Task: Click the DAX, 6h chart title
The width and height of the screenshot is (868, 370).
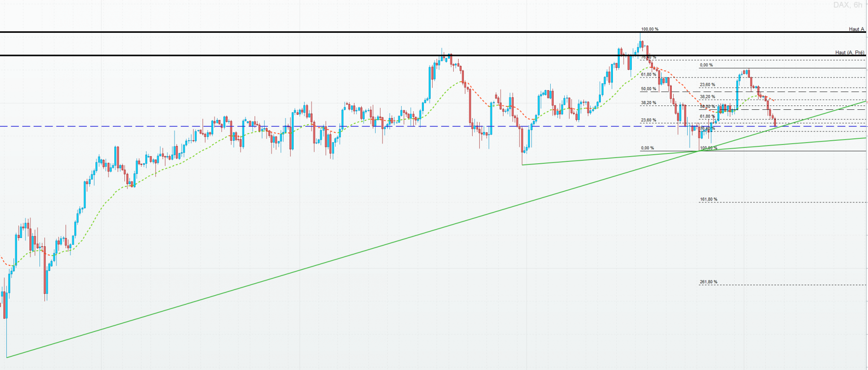Action: (x=847, y=5)
